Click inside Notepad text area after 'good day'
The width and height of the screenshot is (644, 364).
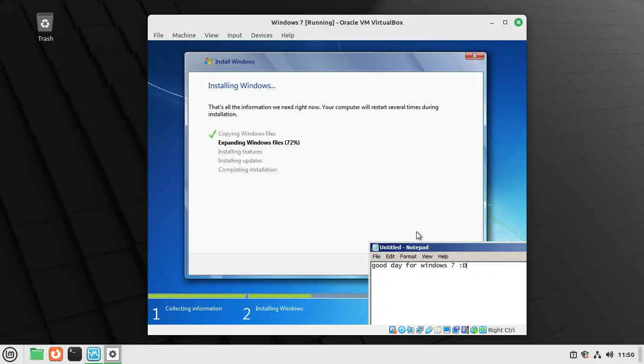click(x=403, y=265)
